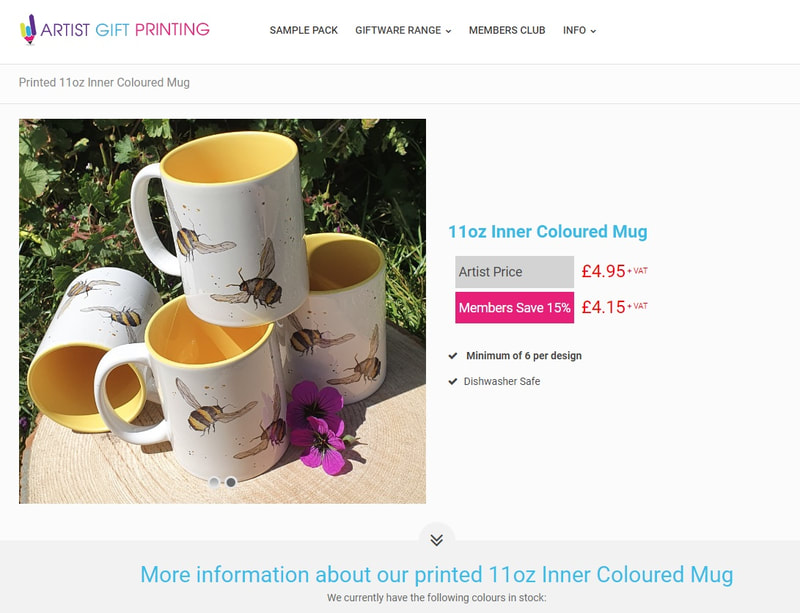The width and height of the screenshot is (800, 613).
Task: Click the £4.95 artist price text
Action: pos(604,271)
